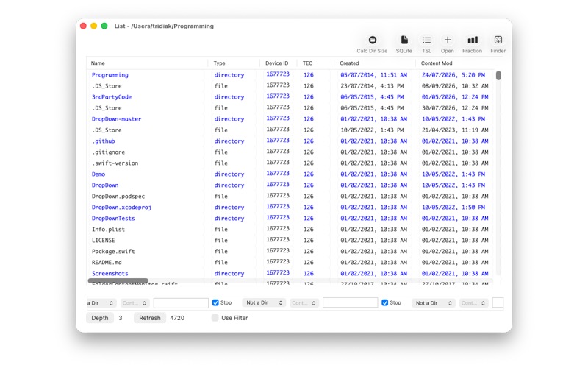This screenshot has height=368, width=588.
Task: Click the date cell 05/07/2014, 11:51 AM
Action: pyautogui.click(x=374, y=75)
